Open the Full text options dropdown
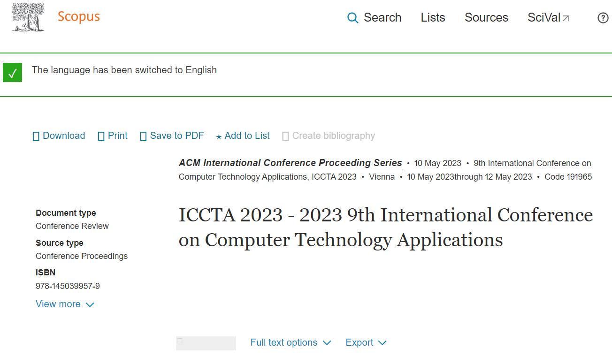The image size is (612, 364). (291, 343)
